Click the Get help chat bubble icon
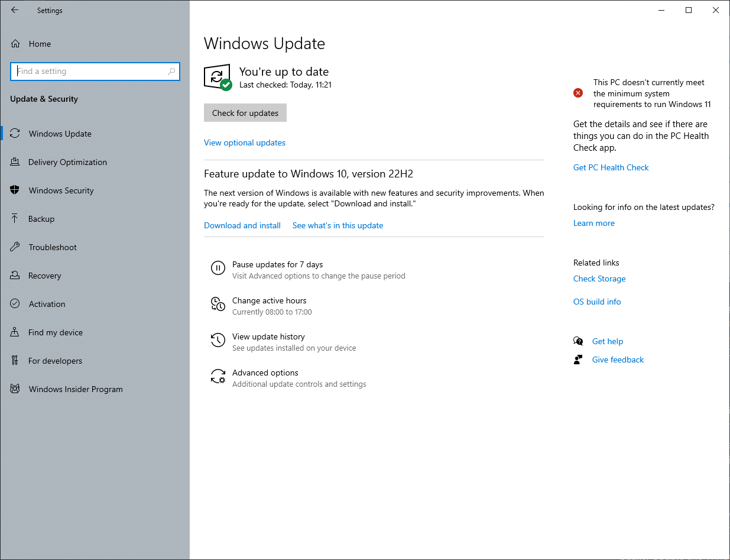The image size is (730, 560). click(x=578, y=341)
